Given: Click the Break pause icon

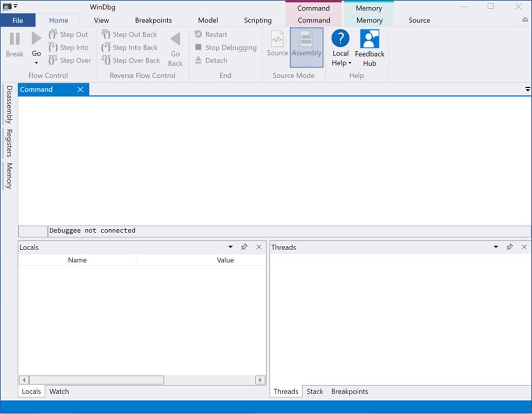Looking at the screenshot, I should tap(15, 39).
